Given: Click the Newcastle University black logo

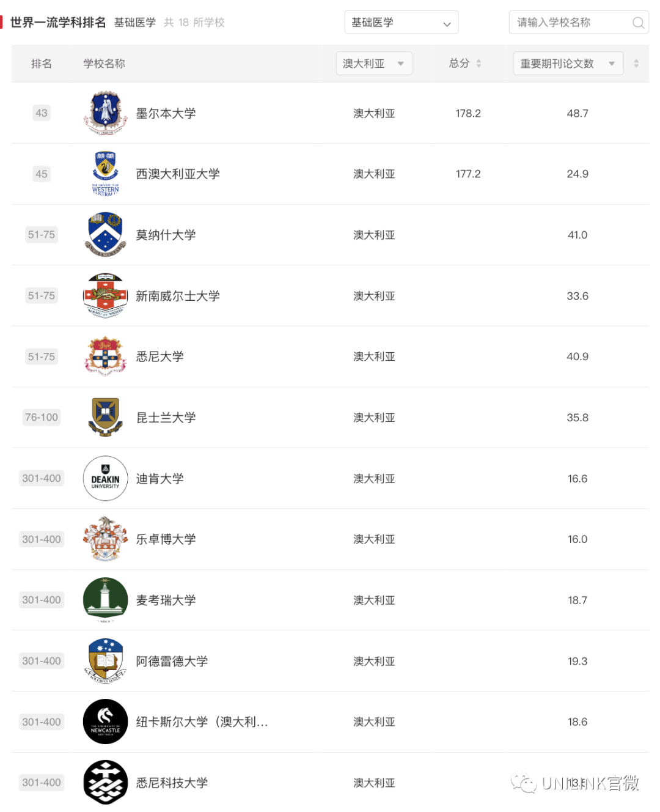Looking at the screenshot, I should (106, 722).
